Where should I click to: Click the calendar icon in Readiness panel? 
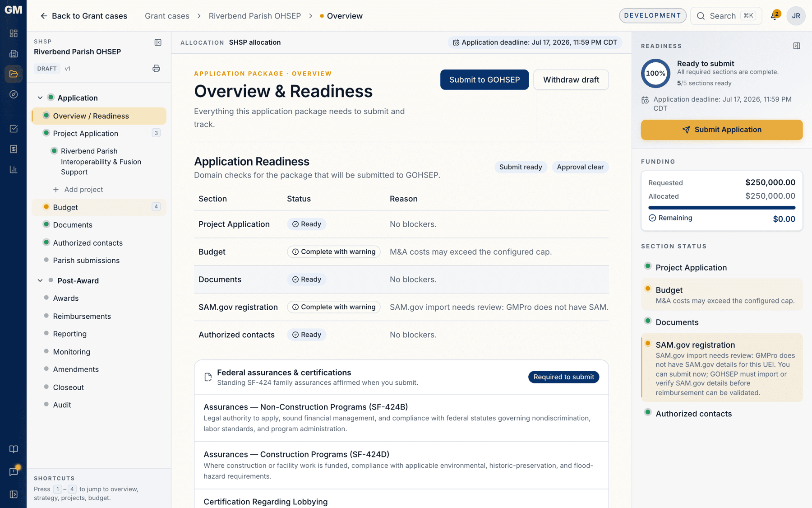pyautogui.click(x=645, y=100)
